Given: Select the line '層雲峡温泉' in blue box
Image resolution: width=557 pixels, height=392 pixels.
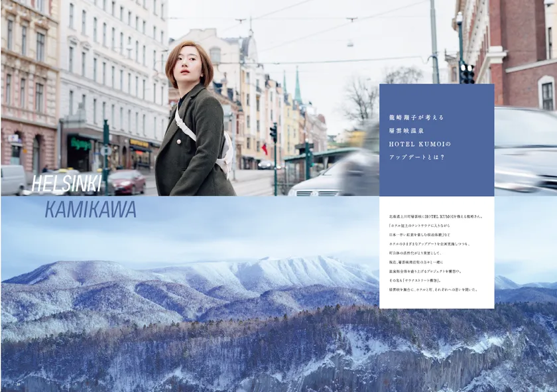Looking at the screenshot, I should point(406,131).
